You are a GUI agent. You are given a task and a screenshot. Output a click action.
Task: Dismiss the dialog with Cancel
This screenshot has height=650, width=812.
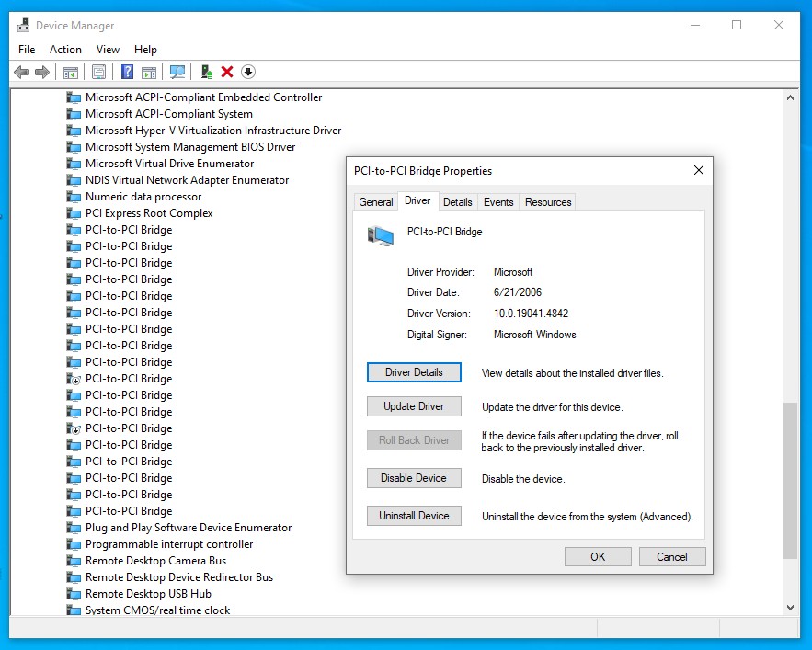[x=671, y=557]
